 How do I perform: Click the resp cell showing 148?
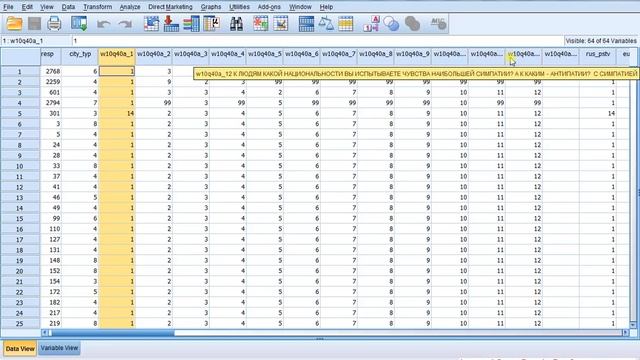coord(51,260)
